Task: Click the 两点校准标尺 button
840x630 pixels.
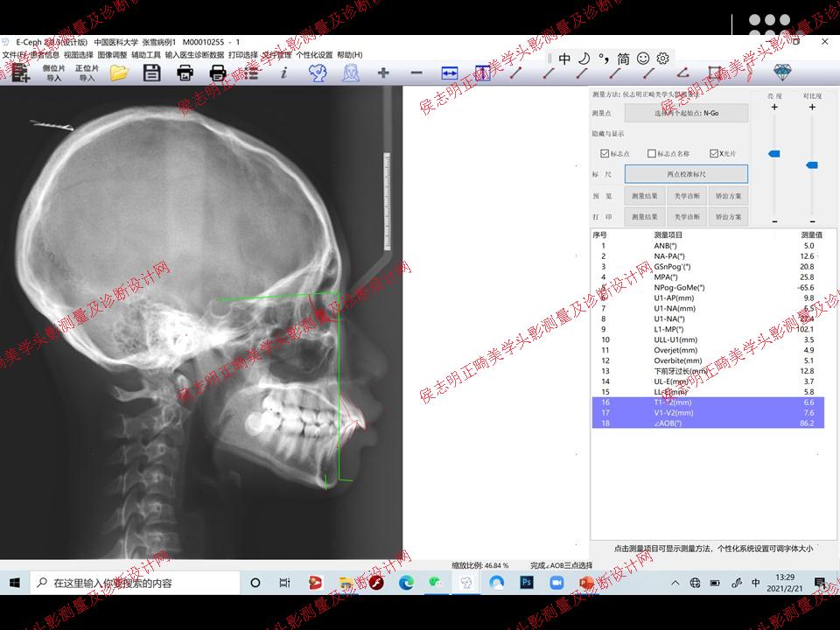Action: 686,174
